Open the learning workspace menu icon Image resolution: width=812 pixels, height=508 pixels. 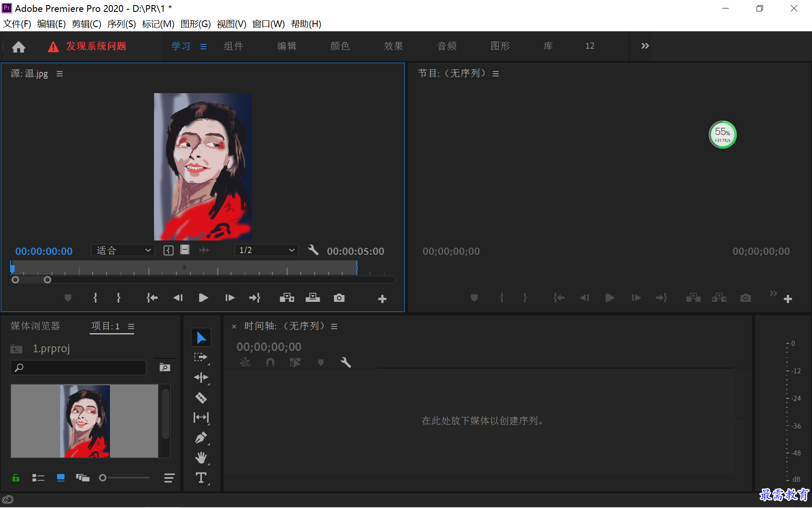(203, 47)
